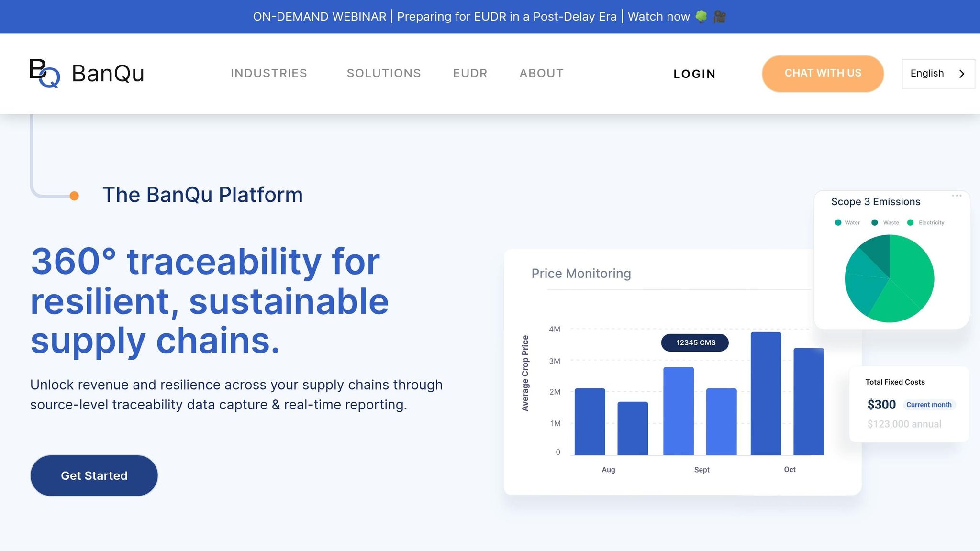Viewport: 980px width, 551px height.
Task: Click the Water legend dot
Action: coord(838,222)
